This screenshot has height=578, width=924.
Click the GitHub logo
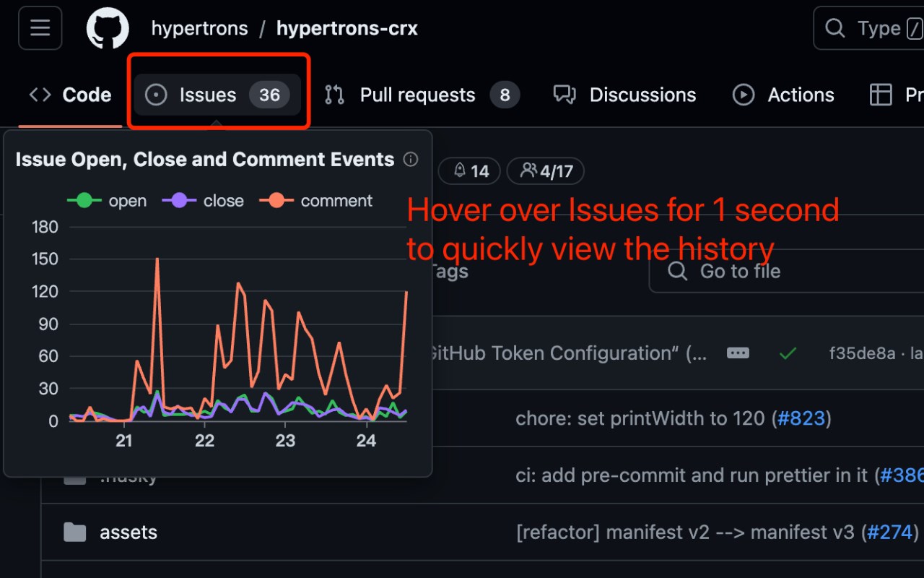coord(108,29)
